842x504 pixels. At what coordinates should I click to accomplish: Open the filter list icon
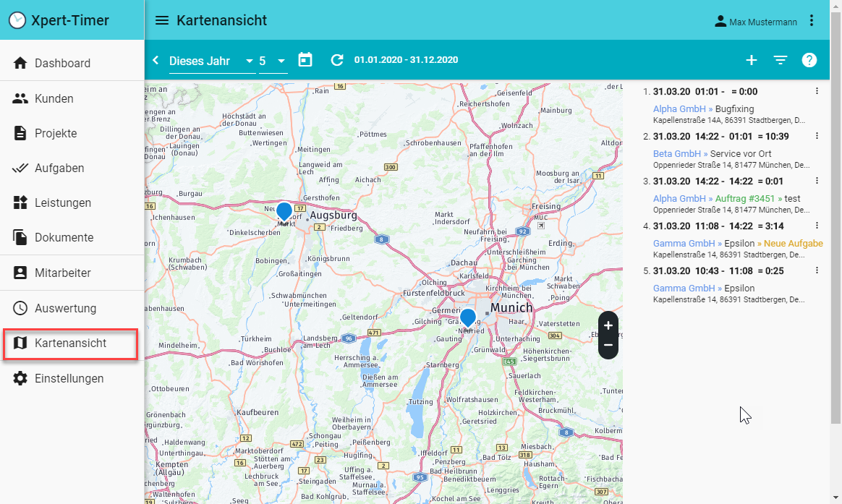point(781,60)
